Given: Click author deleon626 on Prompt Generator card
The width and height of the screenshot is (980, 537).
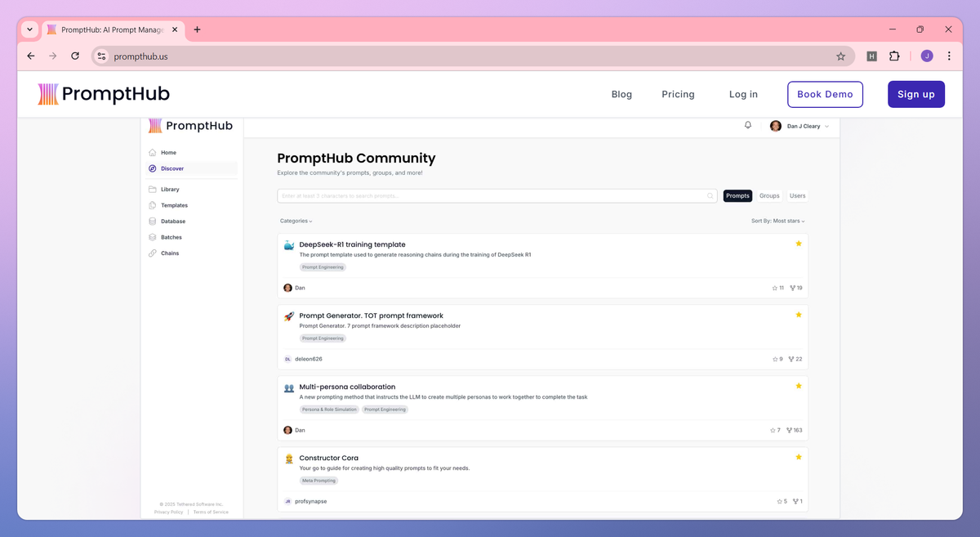Looking at the screenshot, I should coord(309,359).
